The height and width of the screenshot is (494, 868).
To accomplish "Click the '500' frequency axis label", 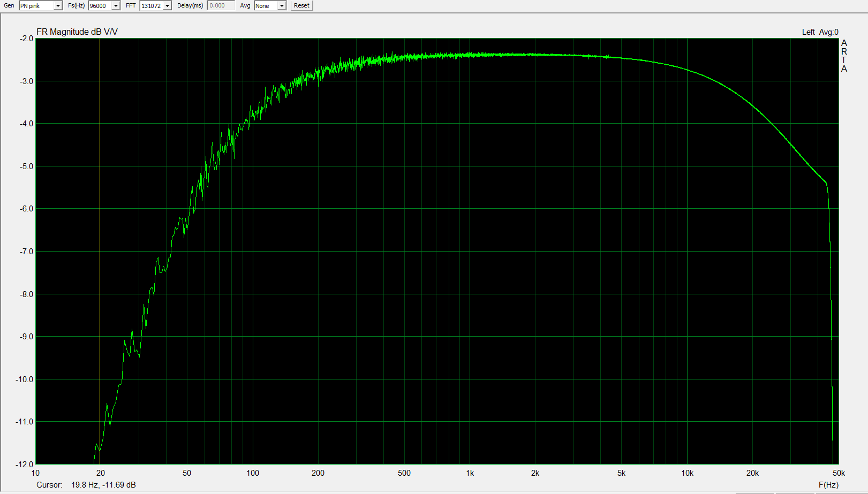I will 404,473.
